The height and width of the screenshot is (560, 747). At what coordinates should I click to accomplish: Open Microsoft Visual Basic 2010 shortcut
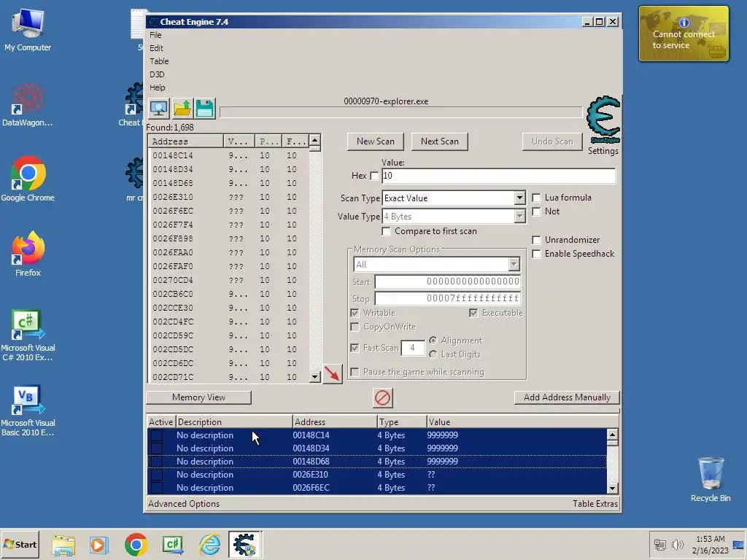[28, 411]
